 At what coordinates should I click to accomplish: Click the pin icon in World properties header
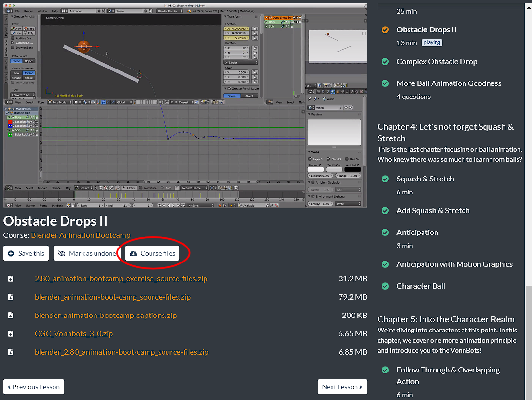coord(310,99)
